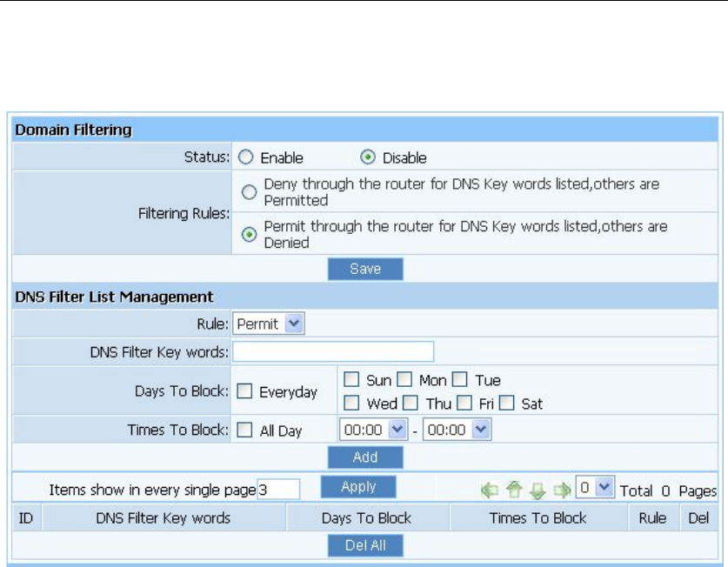Tick the Everyday checkbox
Viewport: 728px width, 567px height.
point(244,391)
